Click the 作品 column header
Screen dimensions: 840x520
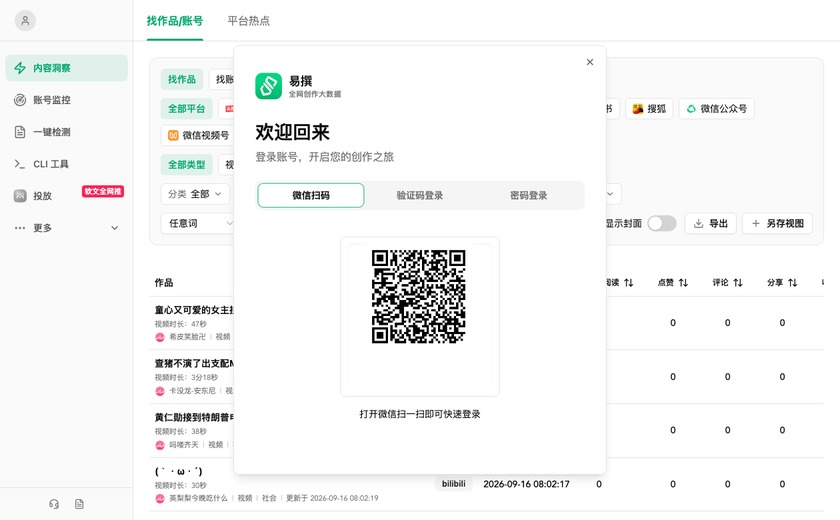coord(164,283)
